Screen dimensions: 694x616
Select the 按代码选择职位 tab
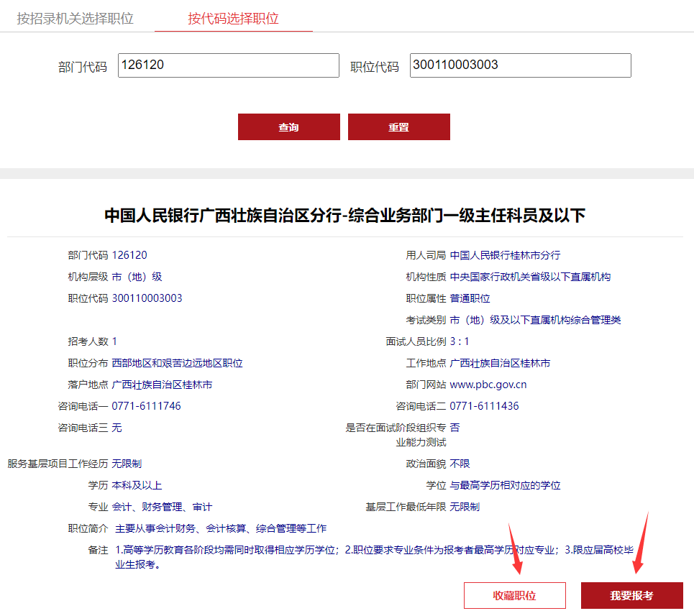tap(233, 19)
